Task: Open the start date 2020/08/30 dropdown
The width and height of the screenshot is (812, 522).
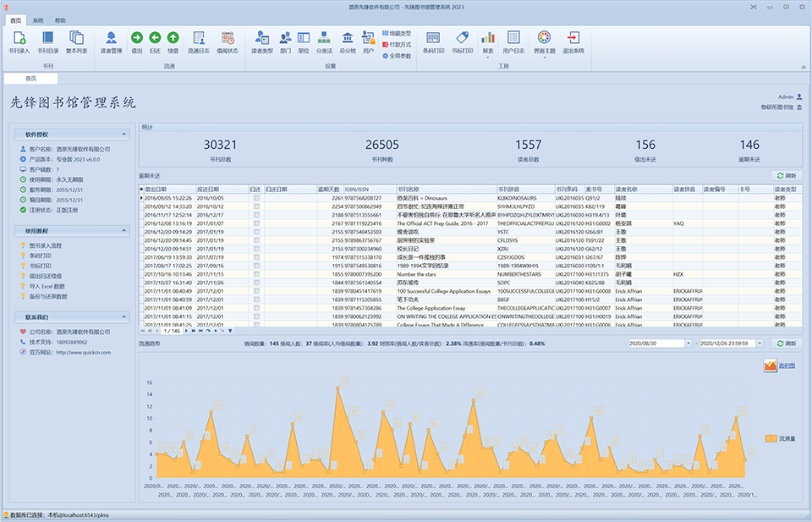Action: coord(689,343)
